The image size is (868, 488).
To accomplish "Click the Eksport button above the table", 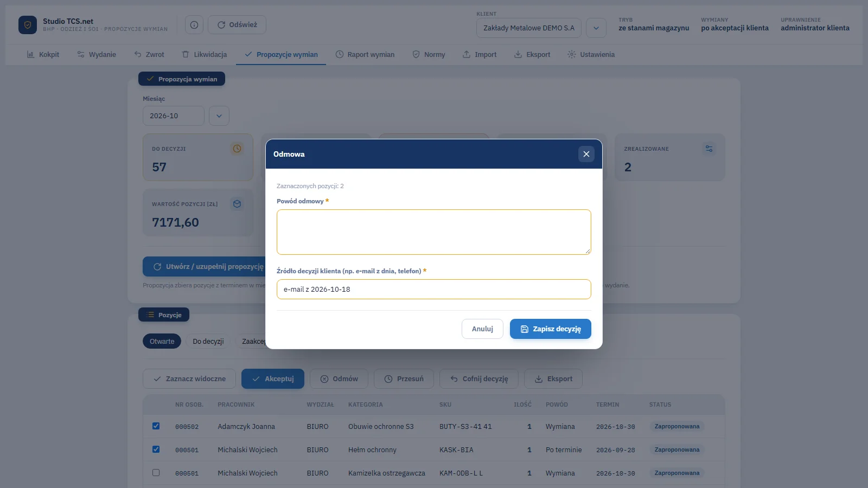I will coord(553,379).
